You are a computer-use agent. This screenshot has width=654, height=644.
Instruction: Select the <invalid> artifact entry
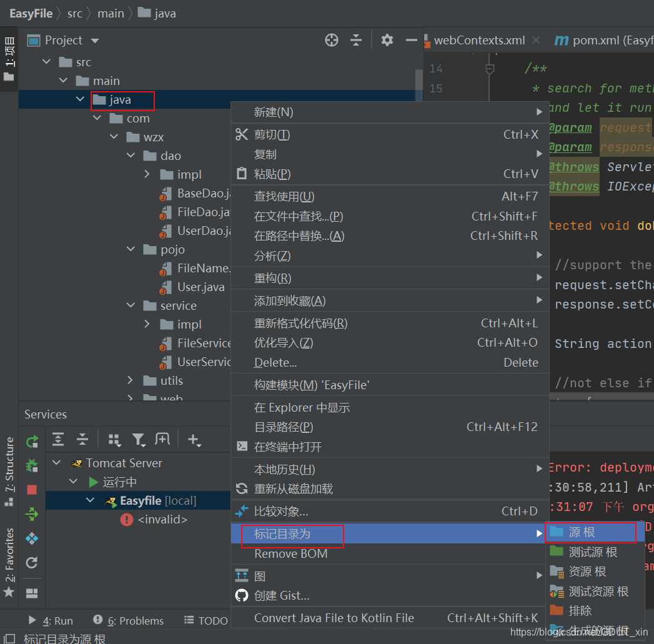(154, 519)
